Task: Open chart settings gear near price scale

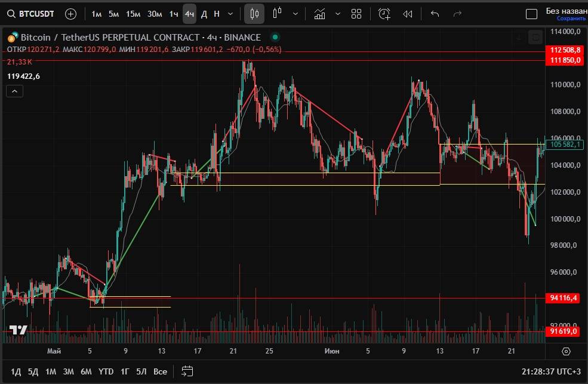Action: pos(566,351)
